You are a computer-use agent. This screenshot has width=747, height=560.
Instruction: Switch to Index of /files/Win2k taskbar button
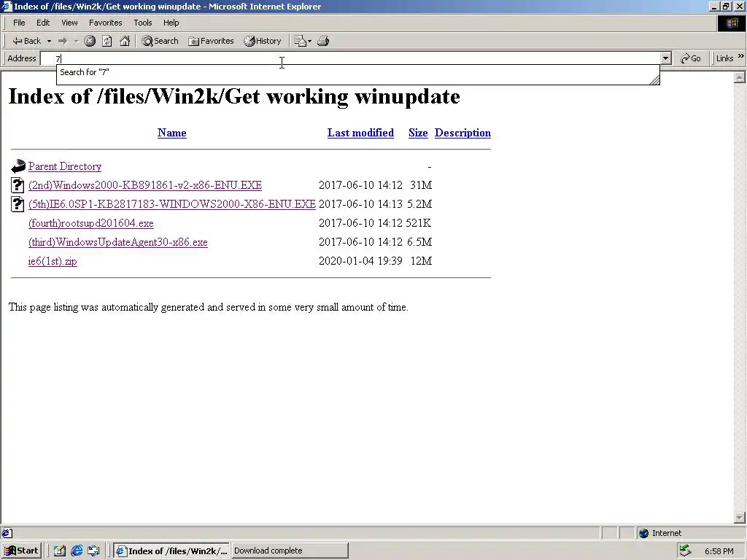171,551
